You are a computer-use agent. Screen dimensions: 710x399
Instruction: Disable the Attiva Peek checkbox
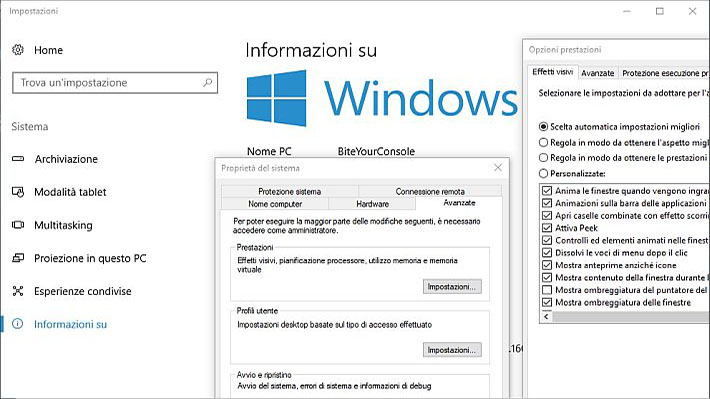click(x=547, y=228)
